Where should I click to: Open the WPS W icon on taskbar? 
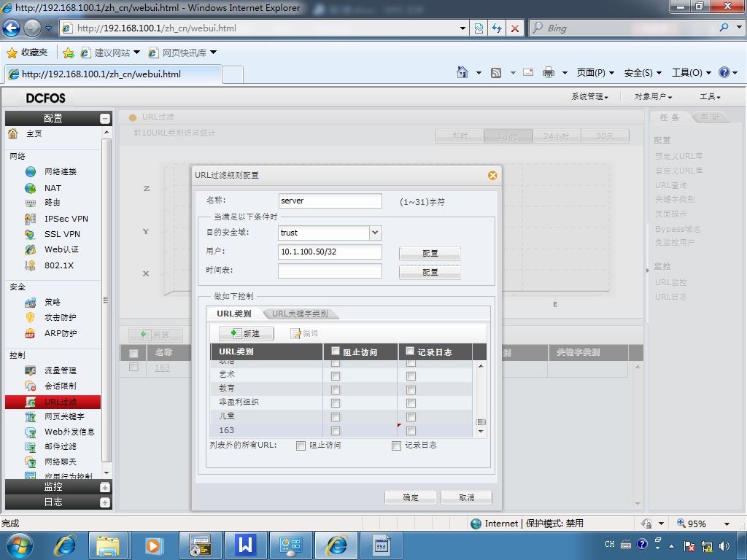point(245,545)
